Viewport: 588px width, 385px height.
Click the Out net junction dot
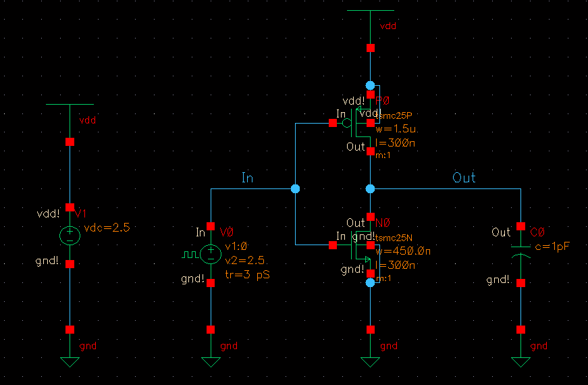coord(370,188)
